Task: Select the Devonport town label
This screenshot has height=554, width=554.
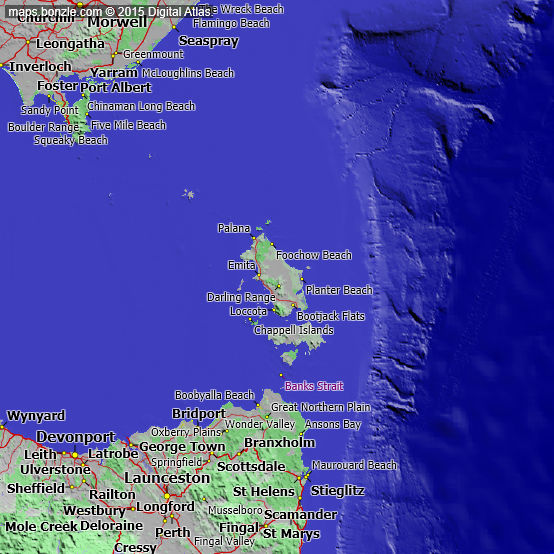Action: 76,437
